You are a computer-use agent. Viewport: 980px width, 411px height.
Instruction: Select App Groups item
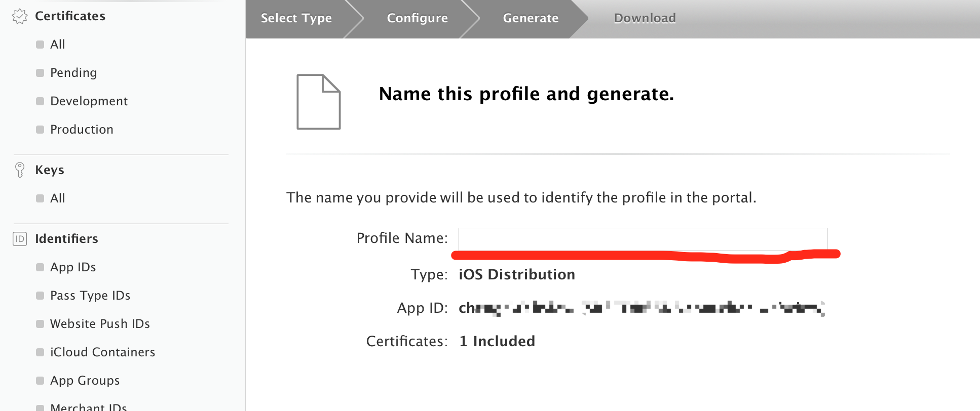[85, 381]
